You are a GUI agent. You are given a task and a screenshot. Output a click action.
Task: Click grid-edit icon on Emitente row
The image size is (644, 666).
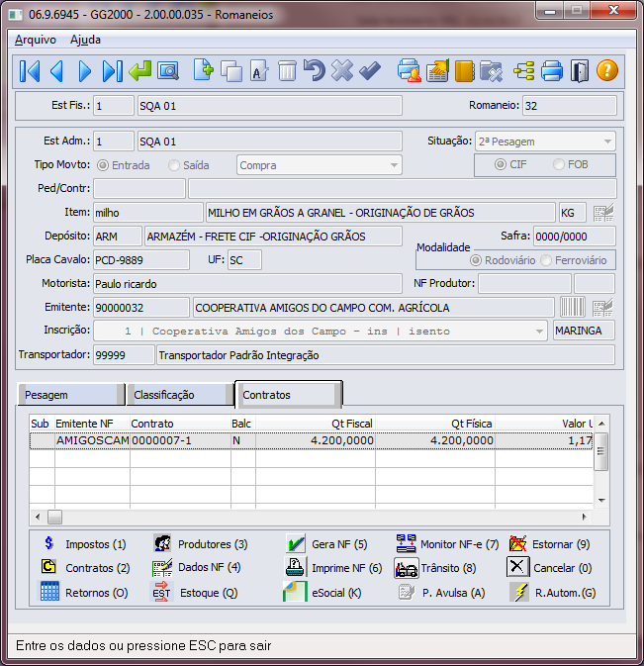602,307
